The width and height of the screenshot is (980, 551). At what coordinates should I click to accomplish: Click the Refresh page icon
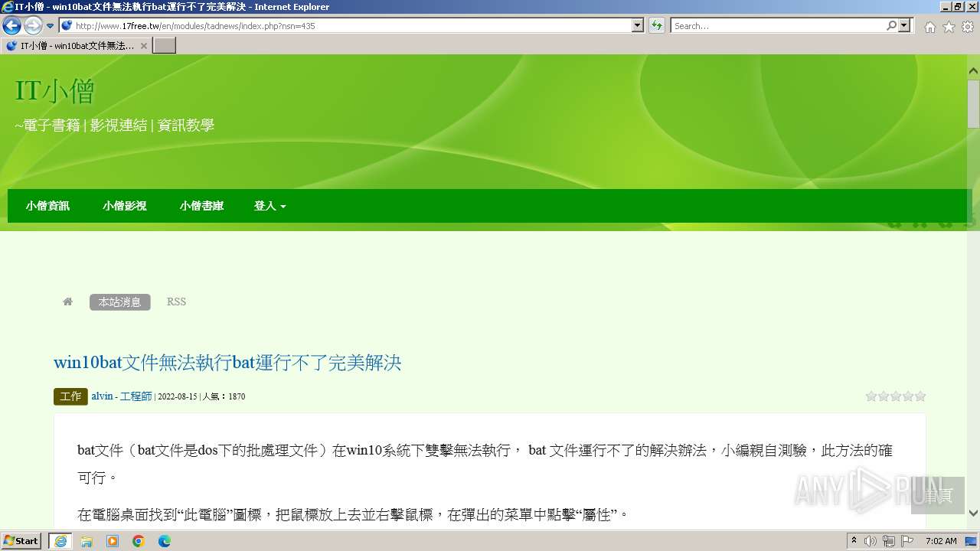656,25
